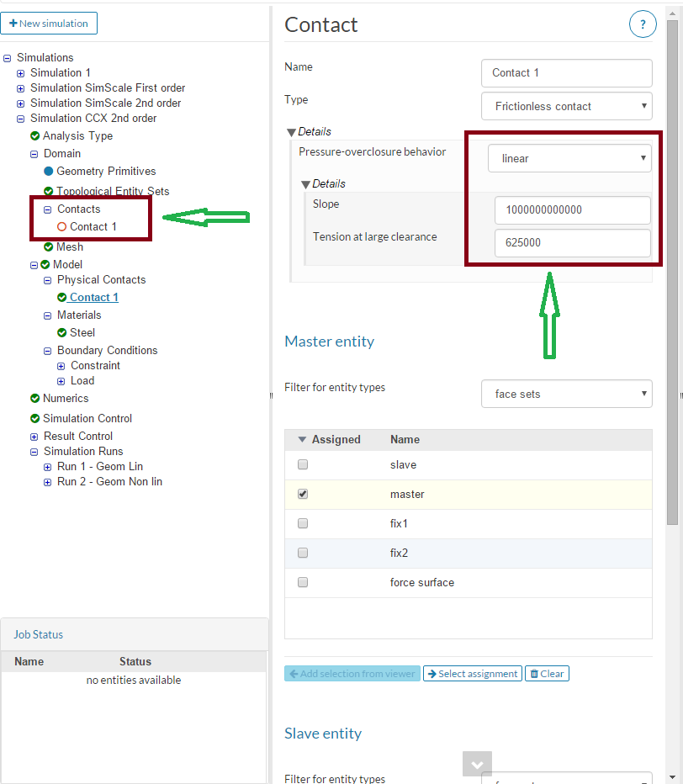Viewport: 683px width, 784px height.
Task: Click the Slope value field
Action: 573,210
